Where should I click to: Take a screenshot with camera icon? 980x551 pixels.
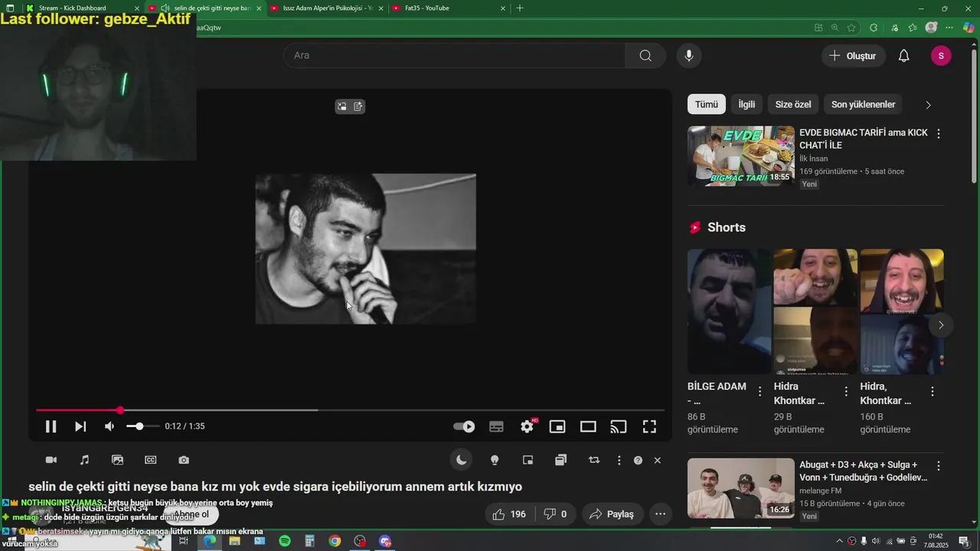(x=184, y=460)
